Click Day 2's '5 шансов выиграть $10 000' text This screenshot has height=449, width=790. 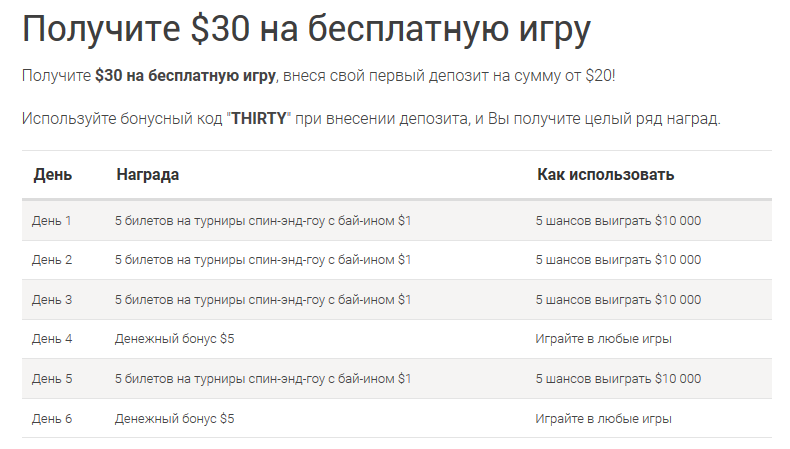[618, 260]
